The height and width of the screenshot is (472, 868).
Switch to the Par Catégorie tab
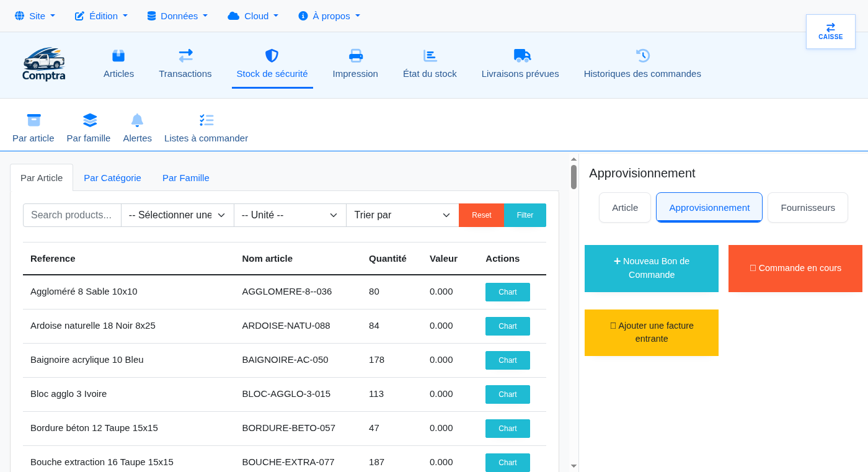(112, 177)
